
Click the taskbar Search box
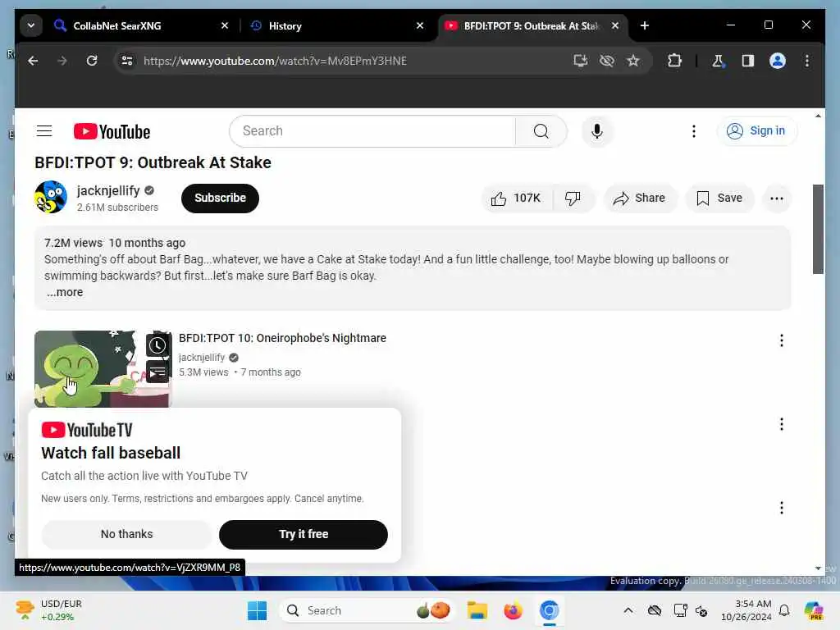[x=368, y=610]
